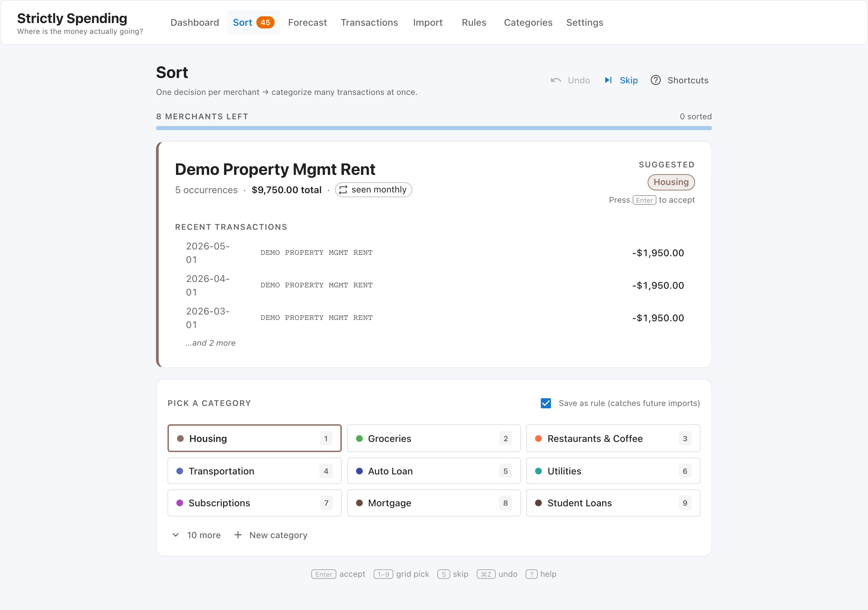This screenshot has width=868, height=610.
Task: Go to the Import tab
Action: tap(428, 22)
